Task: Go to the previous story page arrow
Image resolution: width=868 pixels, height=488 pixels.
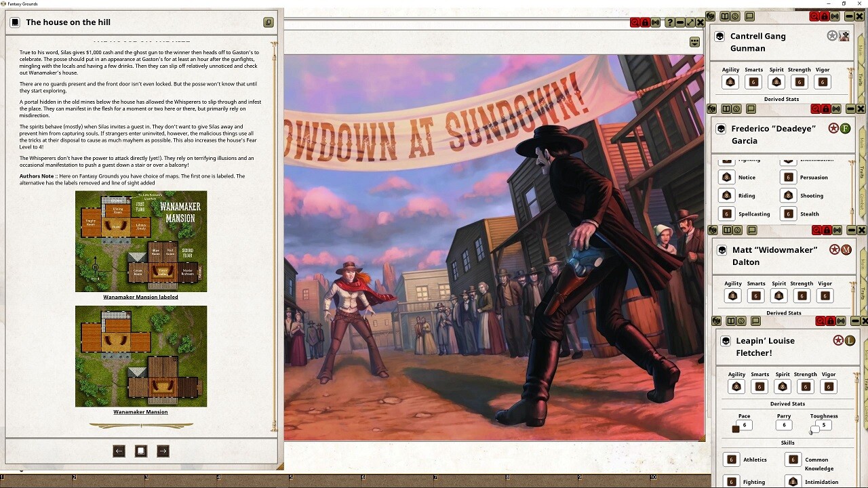Action: pos(119,451)
